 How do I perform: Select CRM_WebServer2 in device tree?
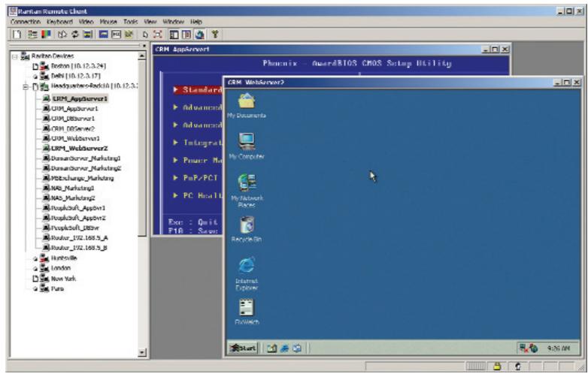(x=79, y=148)
